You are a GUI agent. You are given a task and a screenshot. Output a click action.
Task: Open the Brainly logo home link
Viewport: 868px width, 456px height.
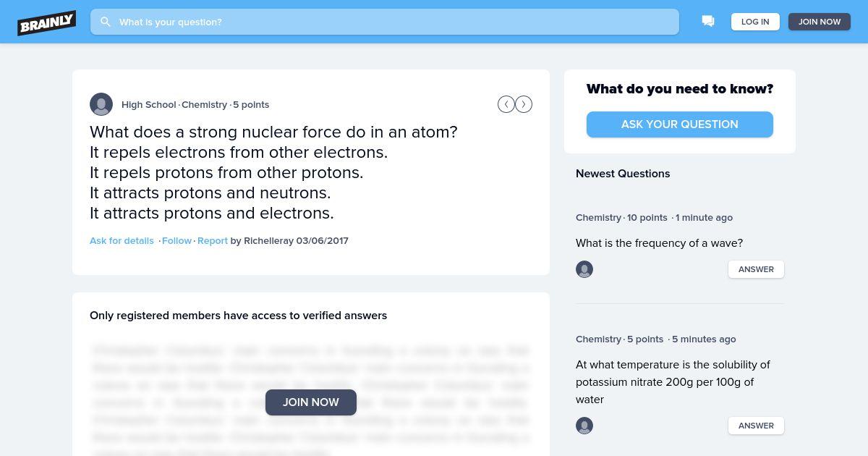pos(47,22)
